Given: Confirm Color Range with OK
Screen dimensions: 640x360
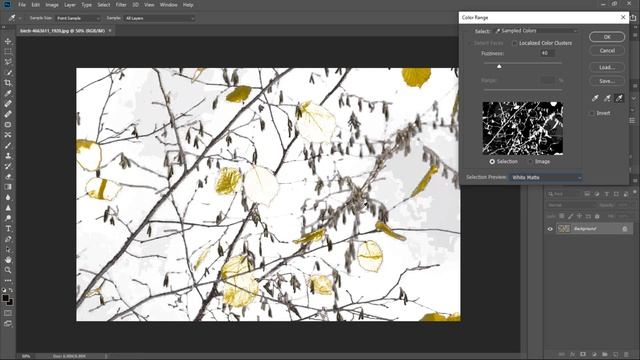Looking at the screenshot, I should point(607,37).
